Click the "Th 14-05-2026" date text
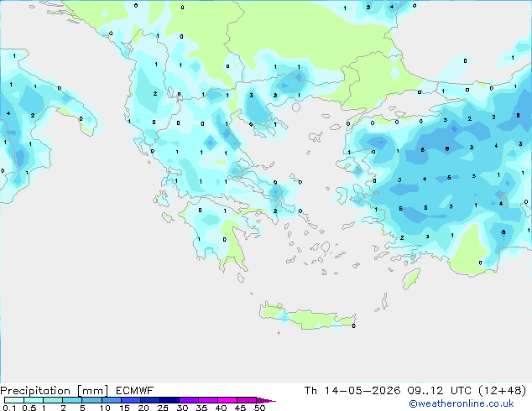532x411 pixels. tap(352, 391)
